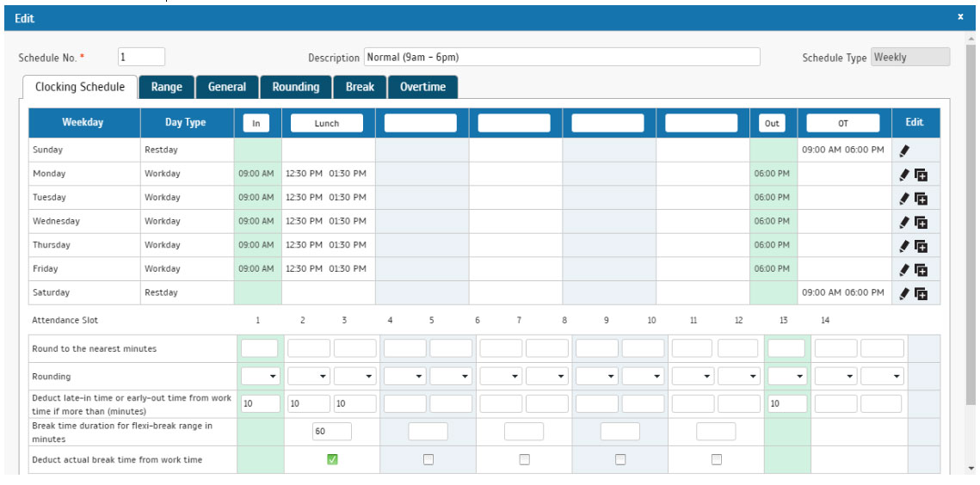980x485 pixels.
Task: Go to the Break tab
Action: (x=360, y=88)
